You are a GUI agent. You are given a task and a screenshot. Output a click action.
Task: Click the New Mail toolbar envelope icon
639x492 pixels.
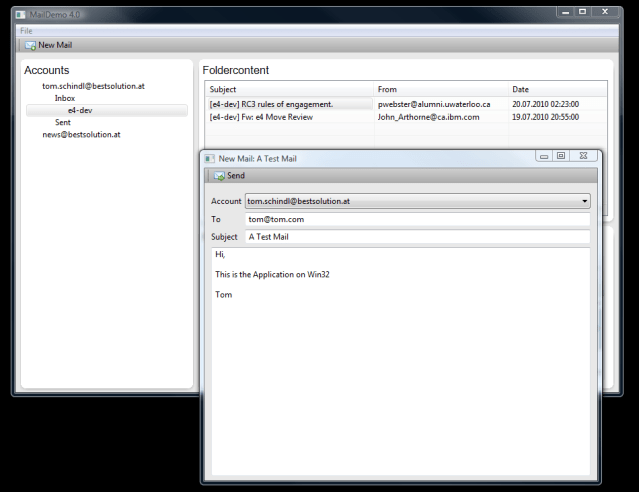30,45
